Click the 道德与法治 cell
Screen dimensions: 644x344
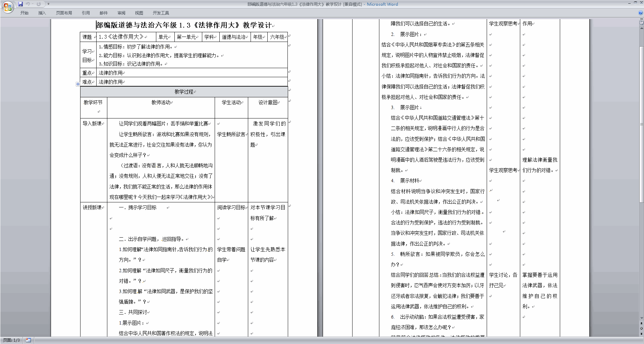pyautogui.click(x=235, y=37)
